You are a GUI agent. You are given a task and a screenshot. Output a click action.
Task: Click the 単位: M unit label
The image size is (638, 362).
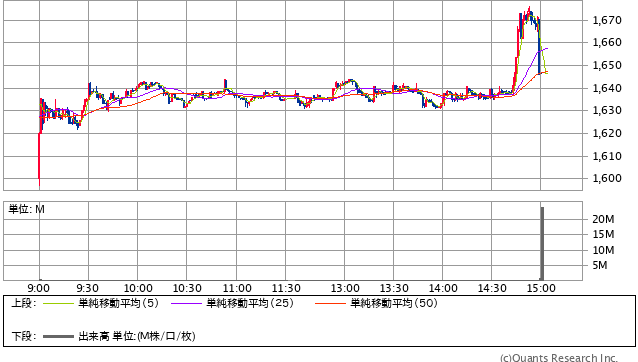coord(26,209)
